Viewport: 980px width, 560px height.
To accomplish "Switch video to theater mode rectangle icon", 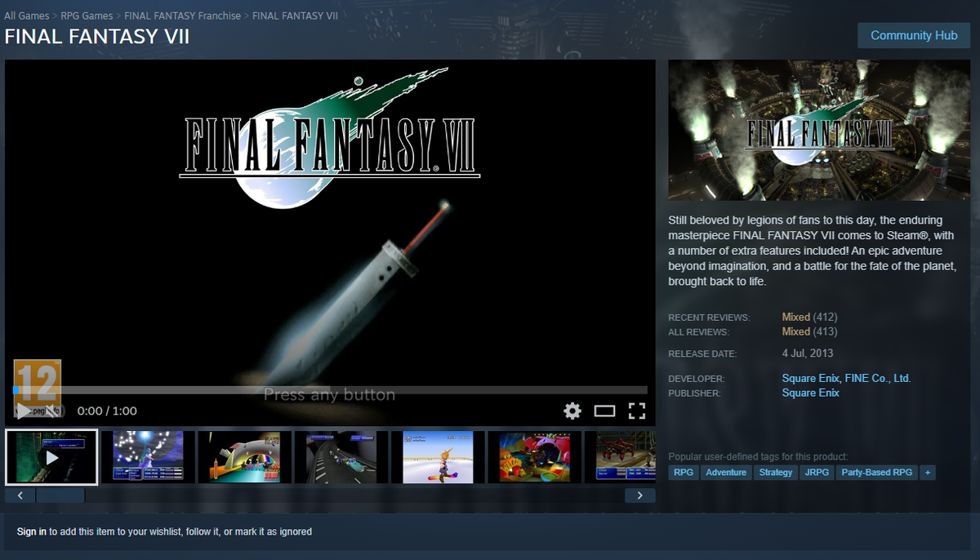I will [x=604, y=411].
